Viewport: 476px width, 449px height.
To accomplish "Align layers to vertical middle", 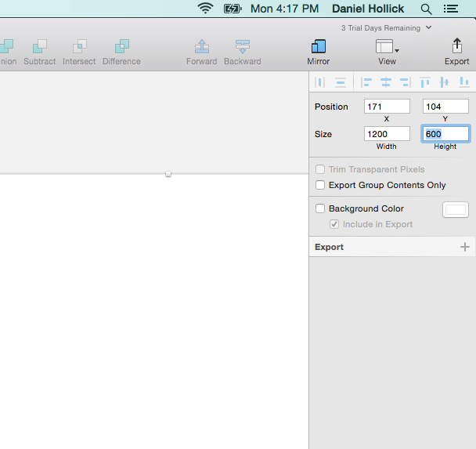I will tap(444, 82).
